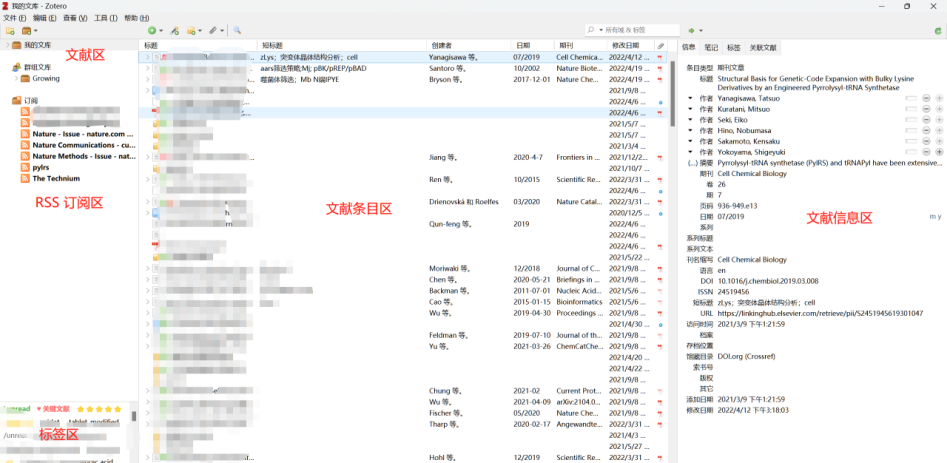The width and height of the screenshot is (947, 463).
Task: Click RSS icon beside Nature Methods feed
Action: [x=25, y=156]
